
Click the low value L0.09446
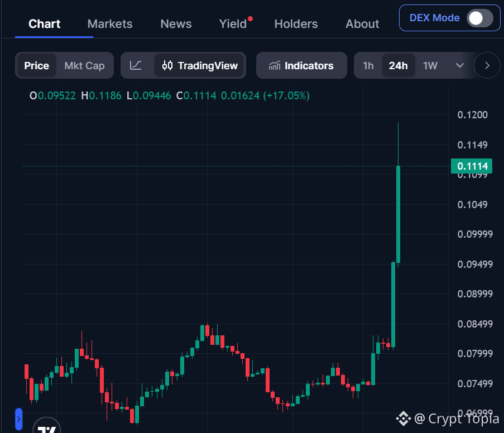coord(149,95)
